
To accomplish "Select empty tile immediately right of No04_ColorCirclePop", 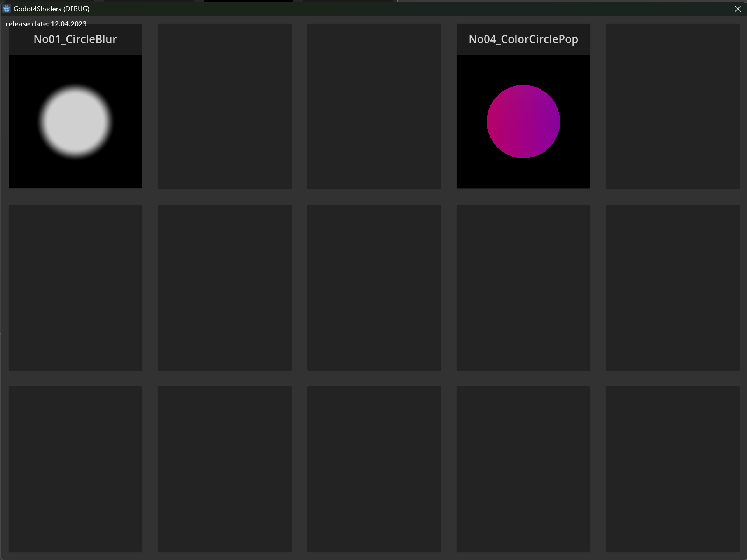I will click(672, 106).
